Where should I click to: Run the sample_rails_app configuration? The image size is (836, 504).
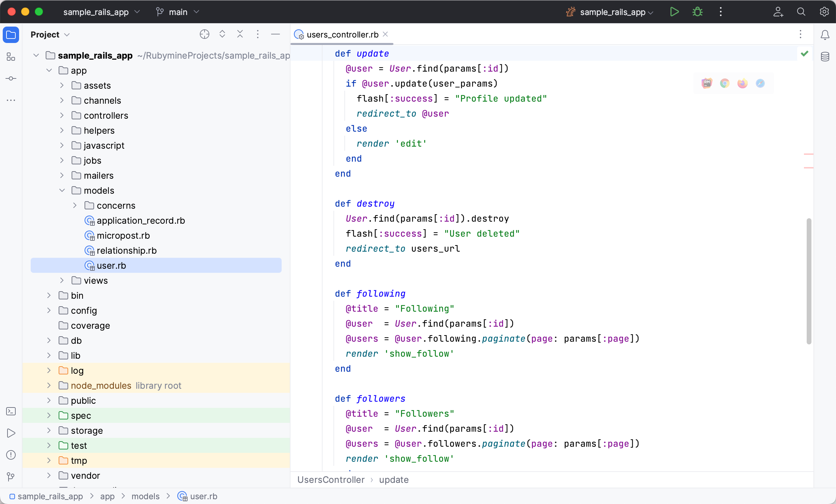[x=674, y=12]
